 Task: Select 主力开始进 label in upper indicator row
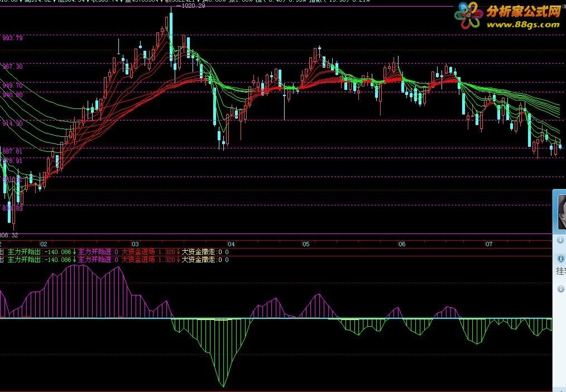[94, 252]
